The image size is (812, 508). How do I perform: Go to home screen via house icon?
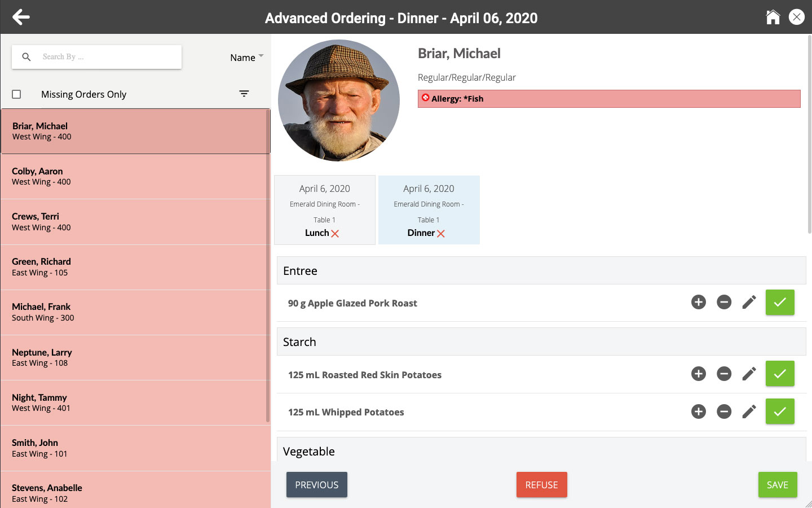tap(773, 17)
